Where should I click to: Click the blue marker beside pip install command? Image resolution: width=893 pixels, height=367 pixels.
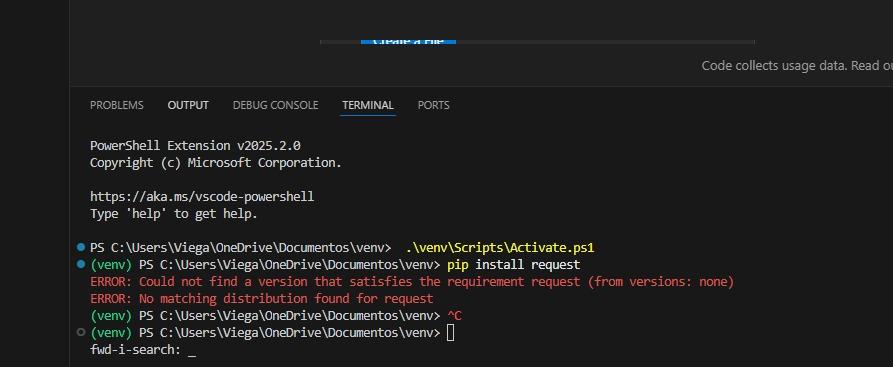(81, 264)
